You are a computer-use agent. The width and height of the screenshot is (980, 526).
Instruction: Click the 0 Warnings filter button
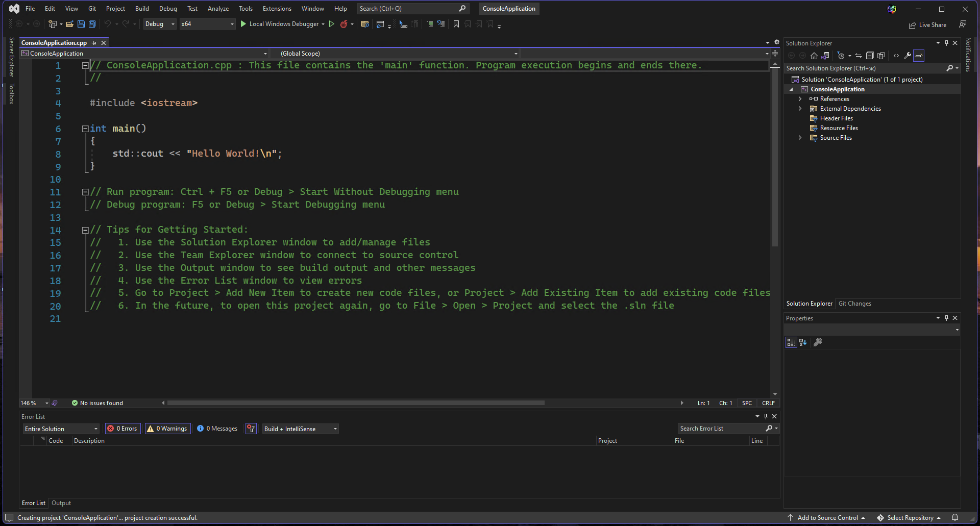167,429
